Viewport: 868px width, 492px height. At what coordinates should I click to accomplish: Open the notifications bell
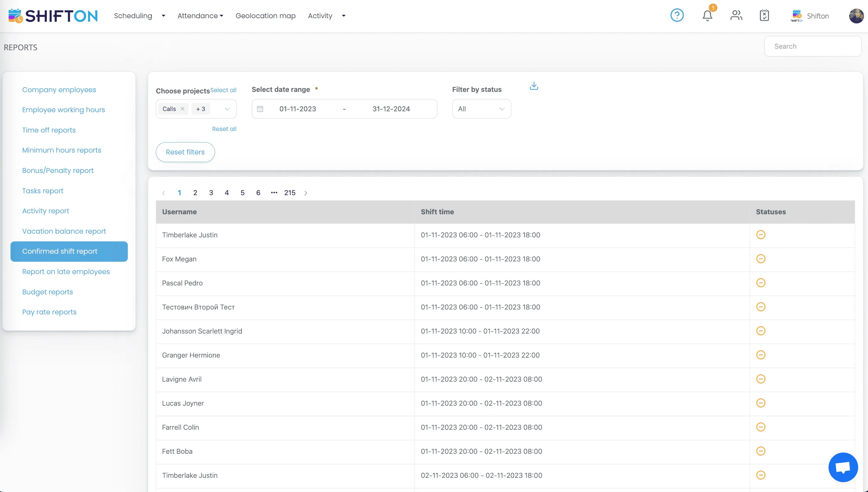coord(707,15)
